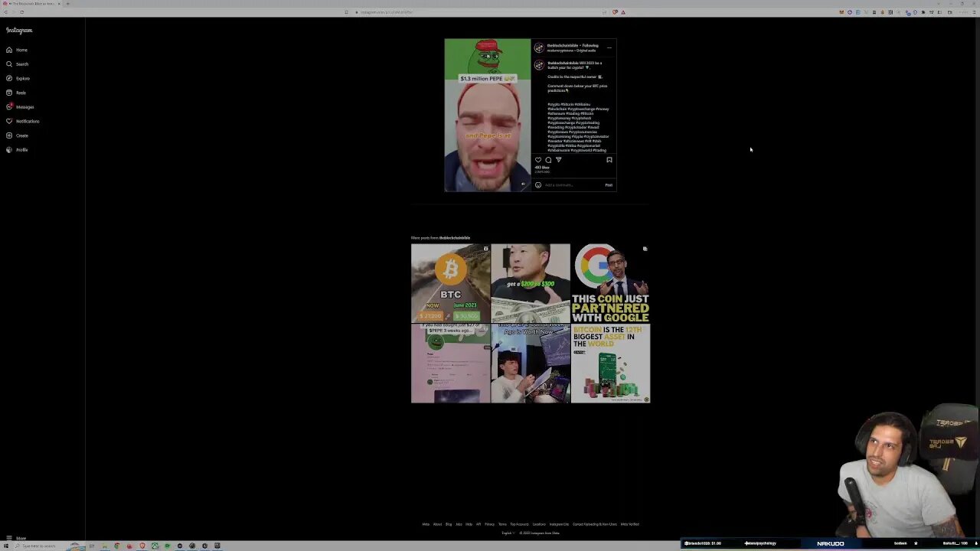Toggle the reel's mute speaker icon
The width and height of the screenshot is (980, 551).
[524, 184]
